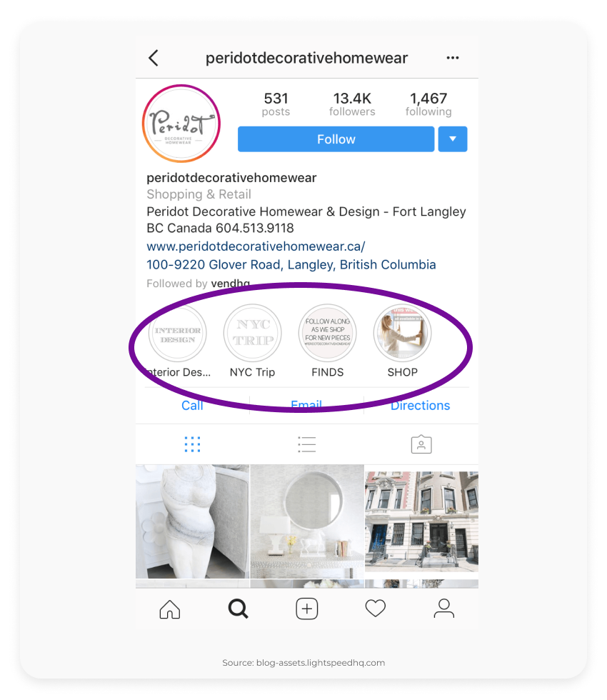
Task: Tap the Directions action button
Action: [421, 406]
